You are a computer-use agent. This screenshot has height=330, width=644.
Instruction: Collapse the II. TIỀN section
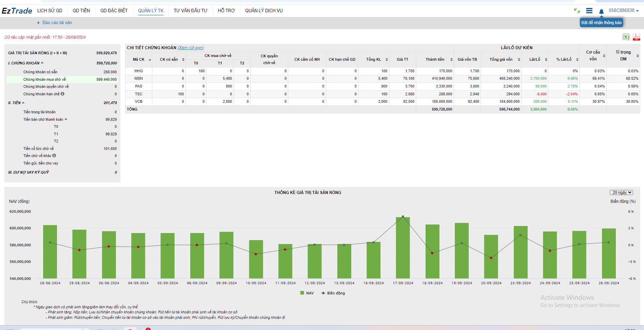pos(23,102)
